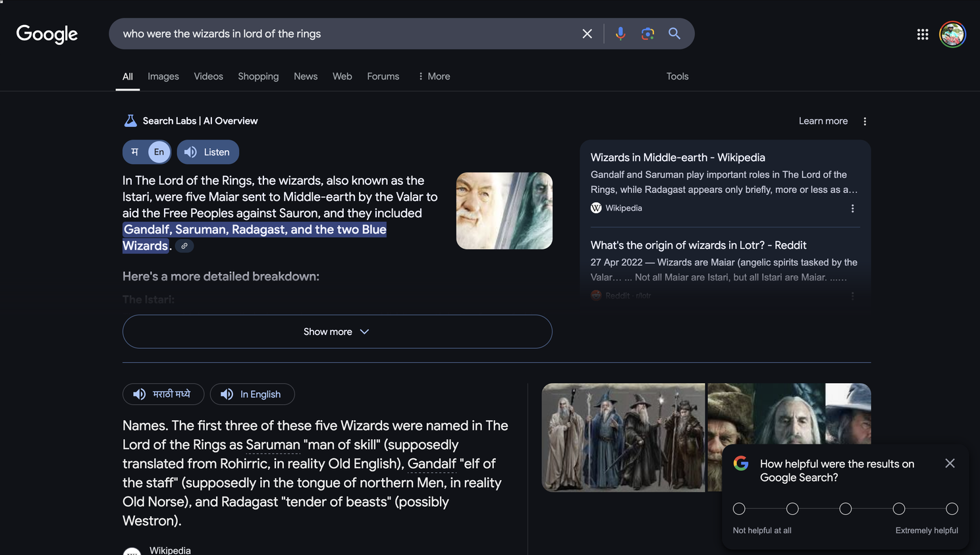980x555 pixels.
Task: Open Gandalf and Saruman overview thumbnail
Action: point(504,211)
